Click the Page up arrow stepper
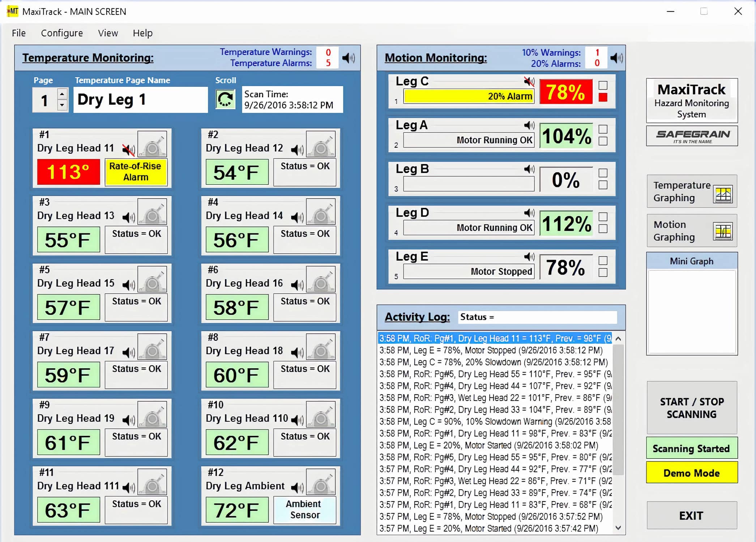This screenshot has width=756, height=542. [x=62, y=94]
